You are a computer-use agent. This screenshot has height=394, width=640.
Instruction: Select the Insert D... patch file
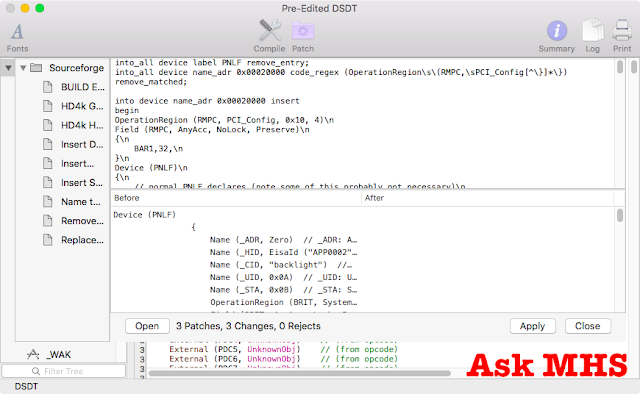(x=82, y=145)
